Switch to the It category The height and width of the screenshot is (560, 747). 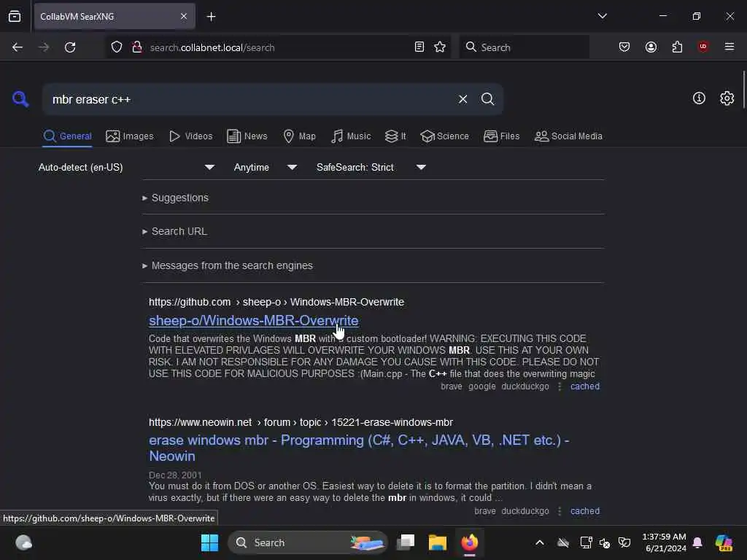click(x=395, y=136)
